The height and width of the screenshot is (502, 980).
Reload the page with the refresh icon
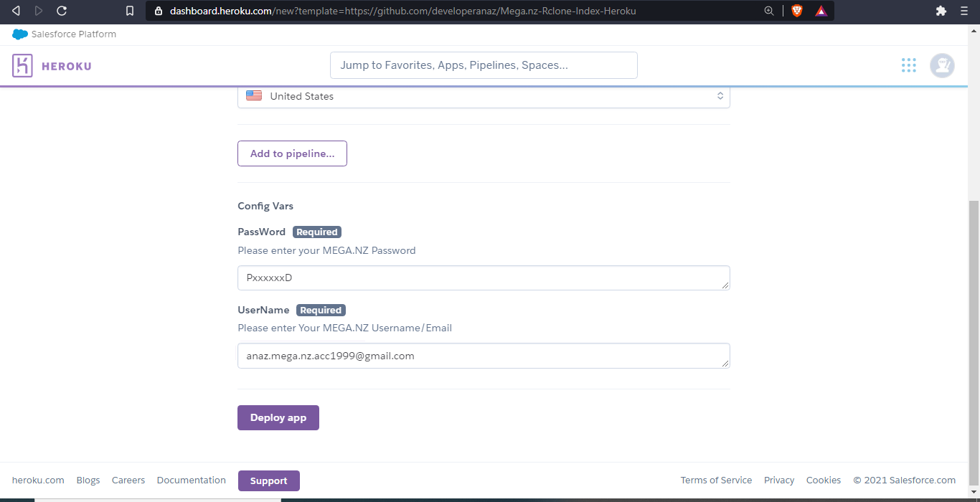pos(62,11)
